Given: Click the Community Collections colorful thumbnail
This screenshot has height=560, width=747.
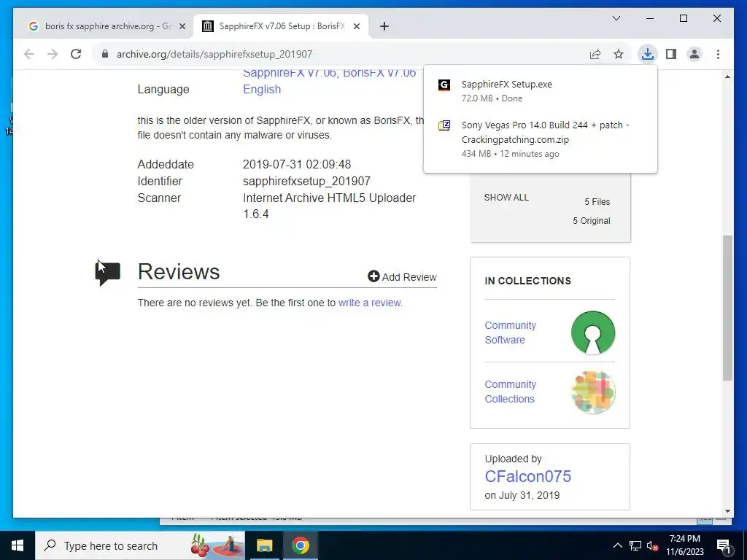Looking at the screenshot, I should pyautogui.click(x=593, y=392).
